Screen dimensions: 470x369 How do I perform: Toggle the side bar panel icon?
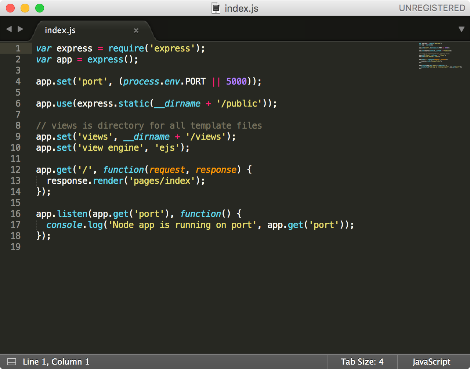point(12,362)
